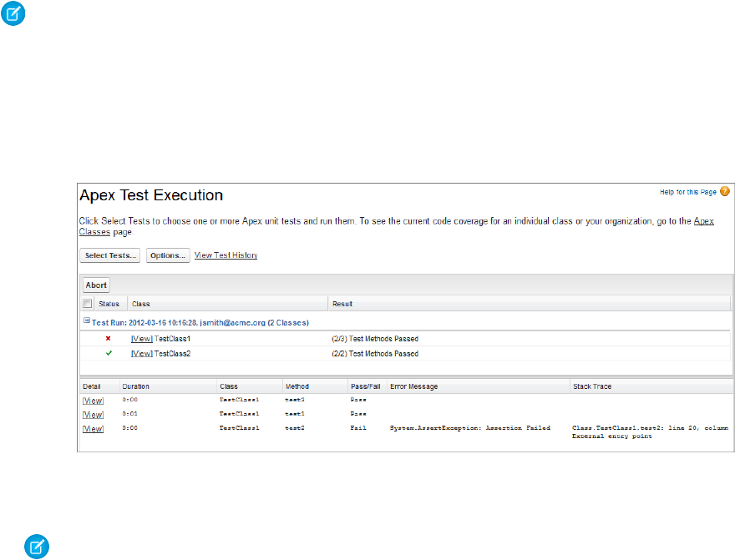735x560 pixels.
Task: Sort by the Class column header in run list
Action: pyautogui.click(x=141, y=304)
